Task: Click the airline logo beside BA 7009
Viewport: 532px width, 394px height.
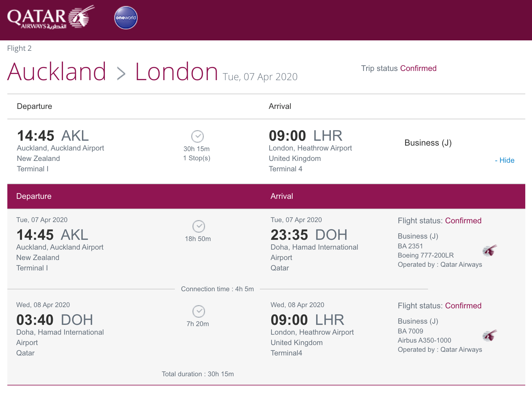Action: pos(490,336)
